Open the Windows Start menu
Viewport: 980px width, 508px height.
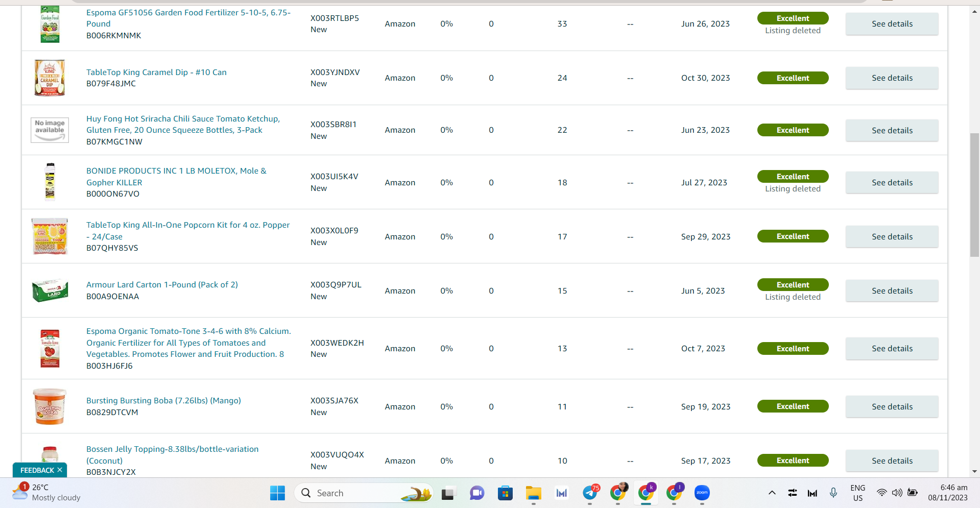(x=277, y=493)
